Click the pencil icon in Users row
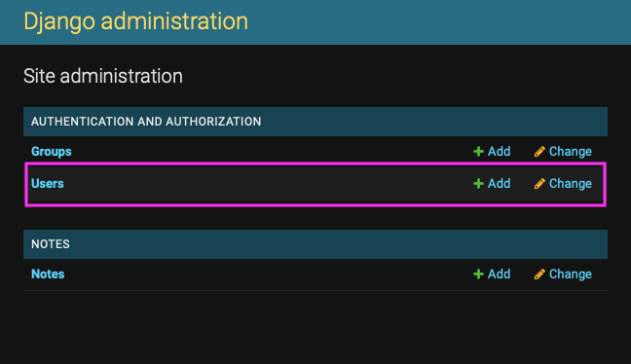631x364 pixels. tap(539, 184)
